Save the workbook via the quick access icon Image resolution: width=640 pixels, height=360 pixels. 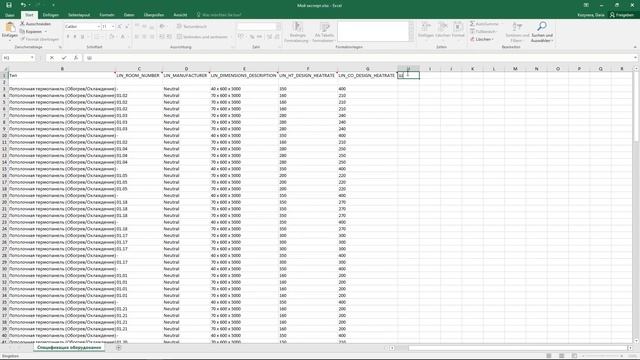(9, 5)
